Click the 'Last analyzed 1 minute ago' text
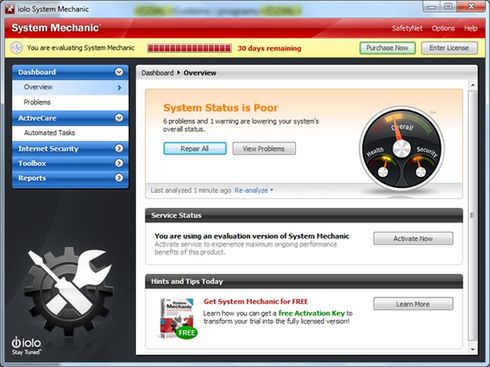Image resolution: width=490 pixels, height=367 pixels. (x=191, y=190)
